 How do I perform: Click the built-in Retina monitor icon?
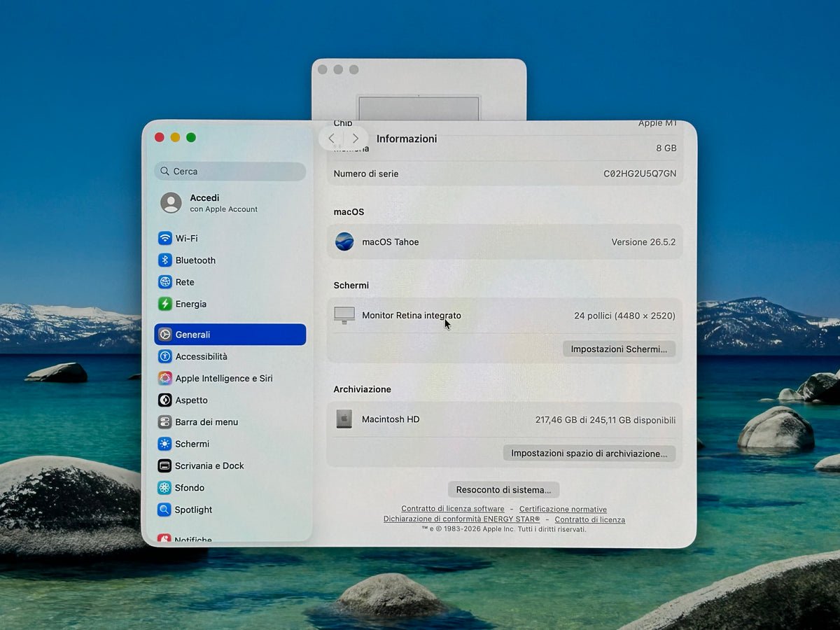344,316
